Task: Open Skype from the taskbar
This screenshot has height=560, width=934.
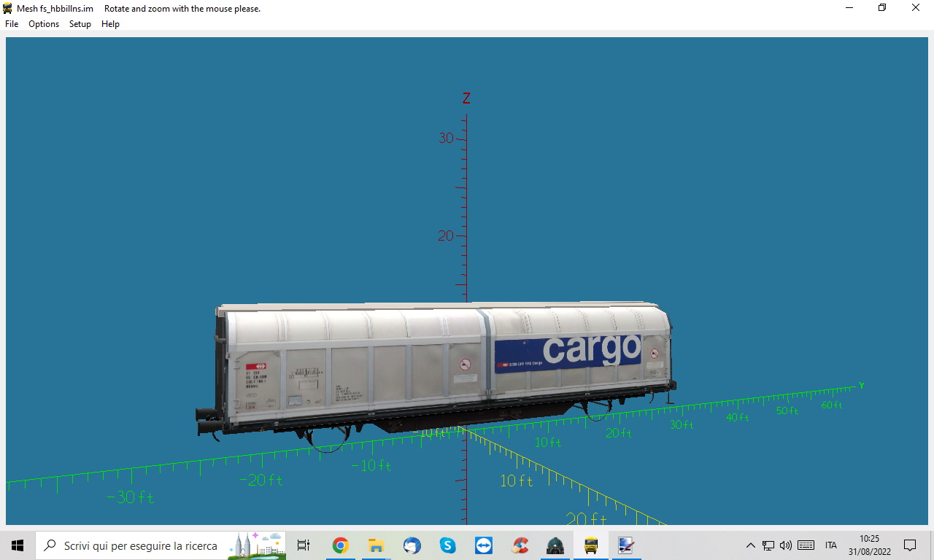Action: pos(447,545)
